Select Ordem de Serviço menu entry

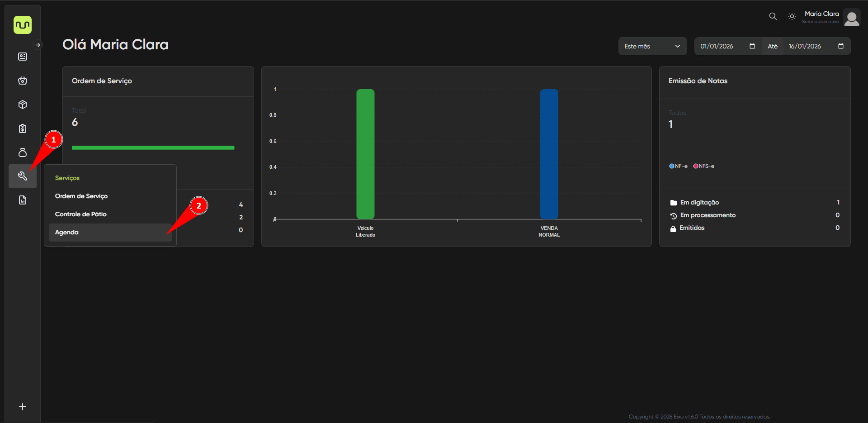[81, 196]
